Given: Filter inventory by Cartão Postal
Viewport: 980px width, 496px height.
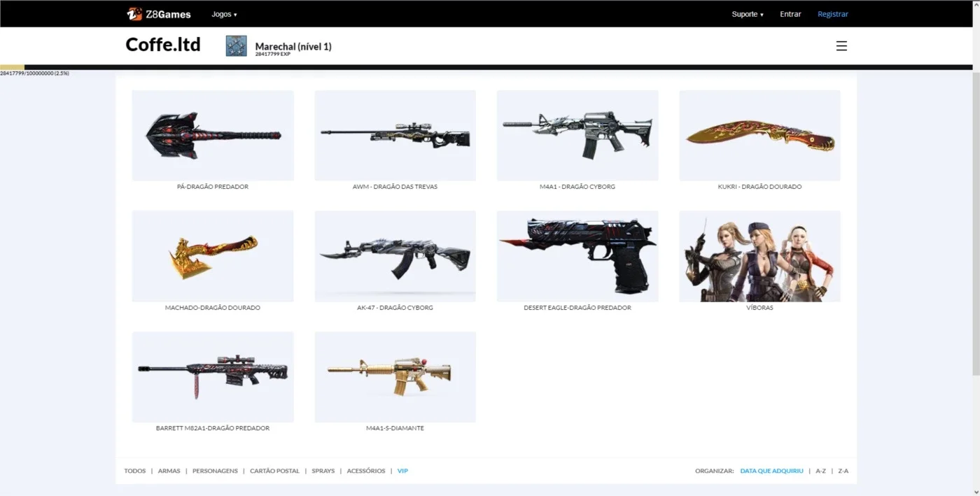Looking at the screenshot, I should pyautogui.click(x=274, y=471).
